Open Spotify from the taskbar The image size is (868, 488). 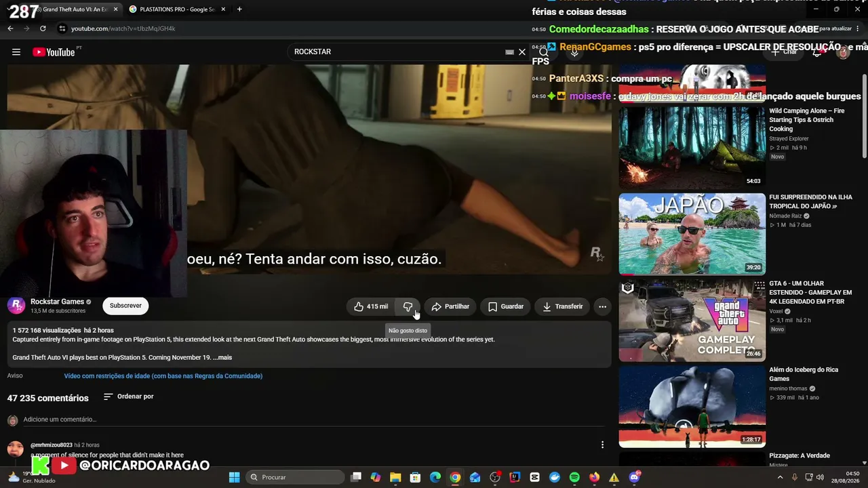(574, 477)
